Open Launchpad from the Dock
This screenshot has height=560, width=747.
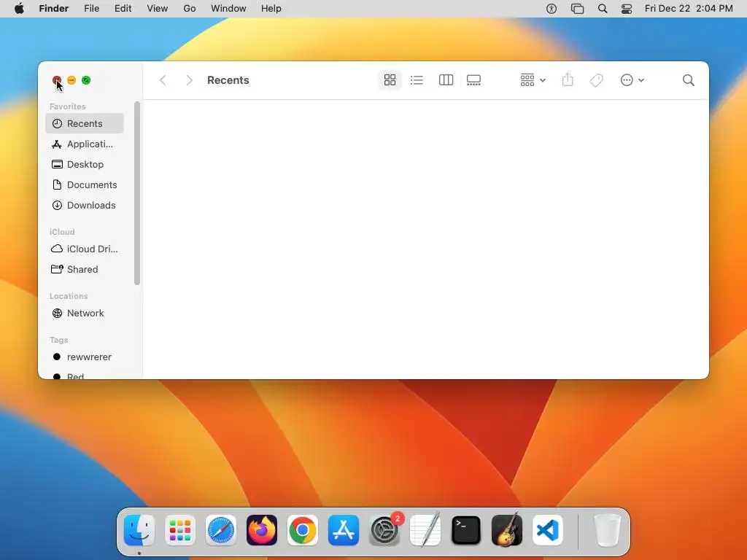pyautogui.click(x=180, y=530)
